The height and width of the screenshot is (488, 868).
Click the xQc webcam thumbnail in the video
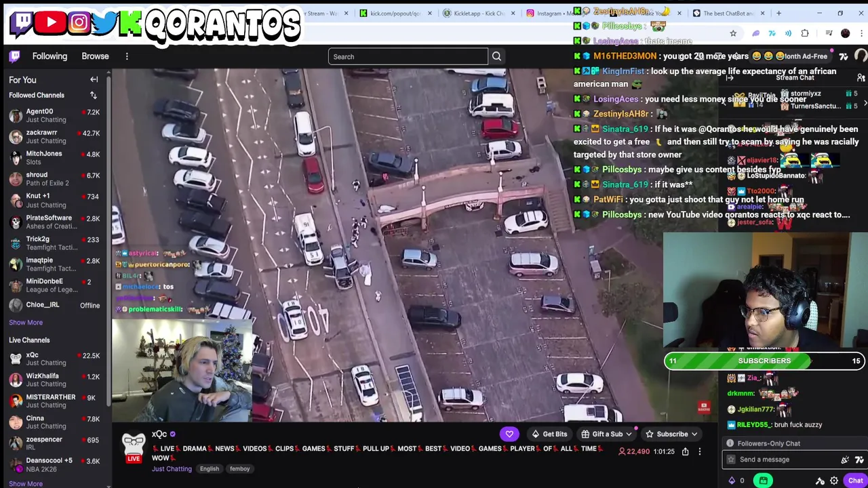click(181, 369)
